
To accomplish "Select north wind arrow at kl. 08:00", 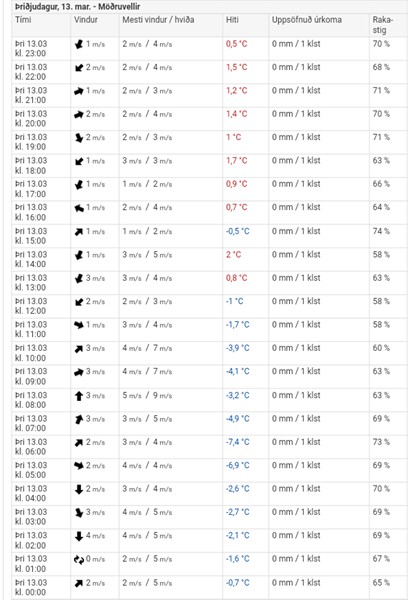I will (79, 396).
